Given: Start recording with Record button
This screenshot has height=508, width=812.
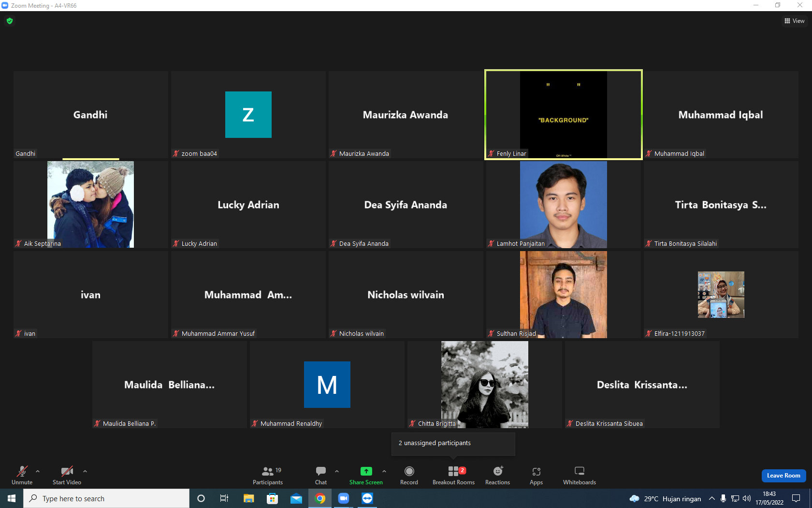Looking at the screenshot, I should point(409,476).
